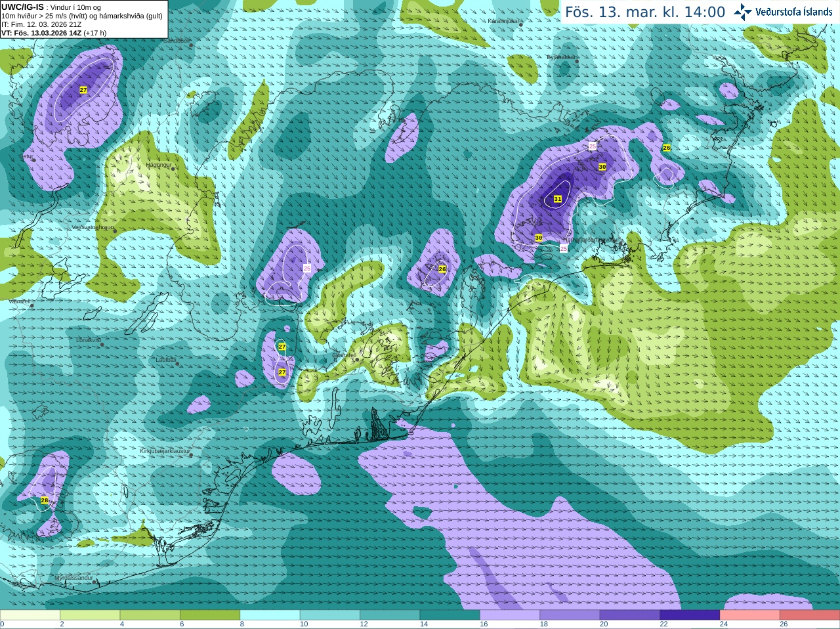Viewport: 840px width, 629px height.
Task: Click the Hágöngur station label
Action: tap(159, 165)
